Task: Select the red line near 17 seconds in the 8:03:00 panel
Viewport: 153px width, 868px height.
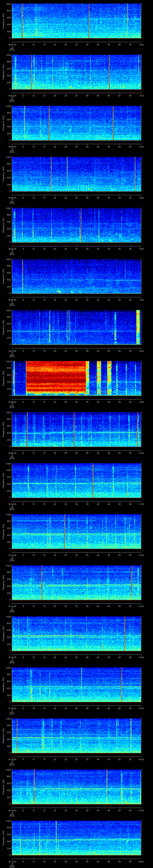Action: click(49, 123)
